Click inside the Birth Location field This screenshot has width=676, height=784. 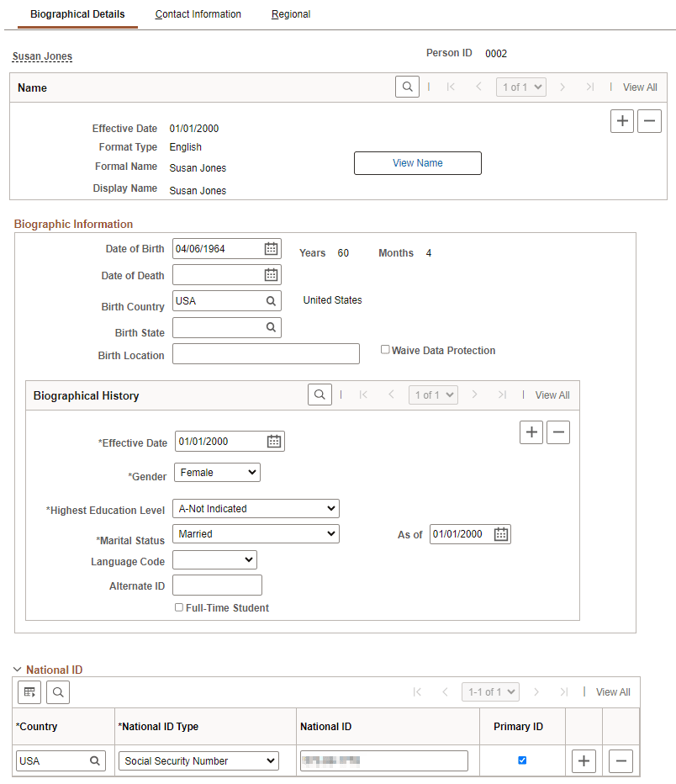click(x=265, y=353)
